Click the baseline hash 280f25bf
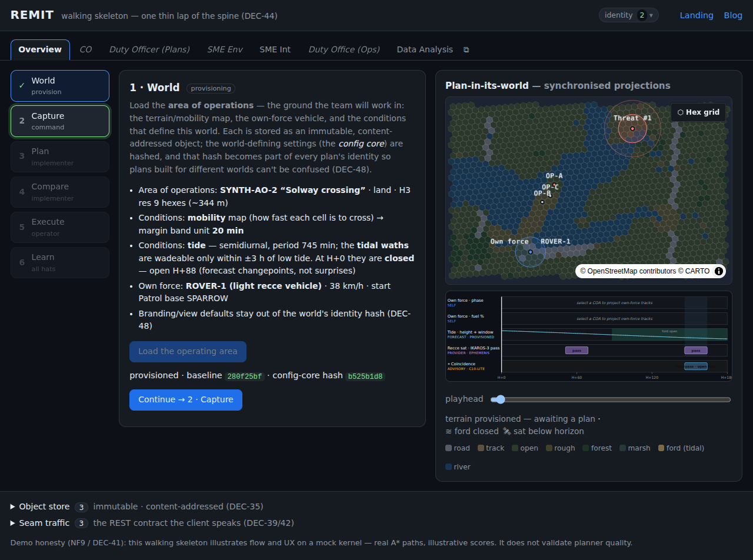 click(244, 376)
